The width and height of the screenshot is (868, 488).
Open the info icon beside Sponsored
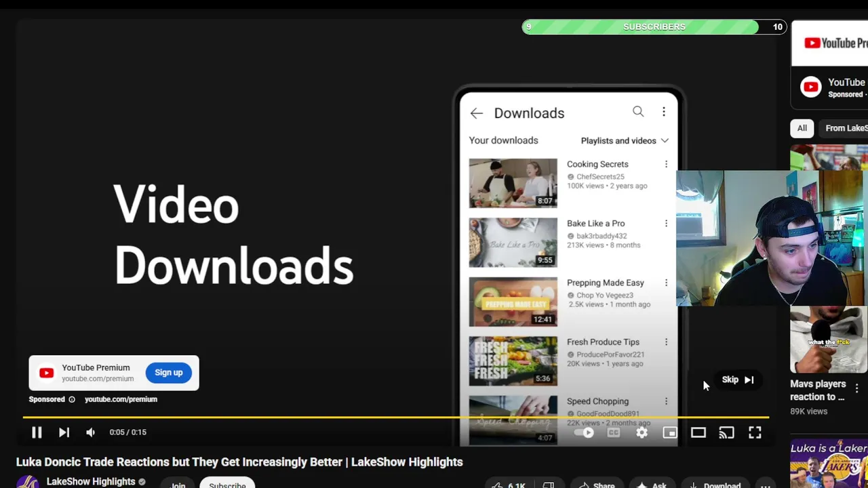(71, 399)
